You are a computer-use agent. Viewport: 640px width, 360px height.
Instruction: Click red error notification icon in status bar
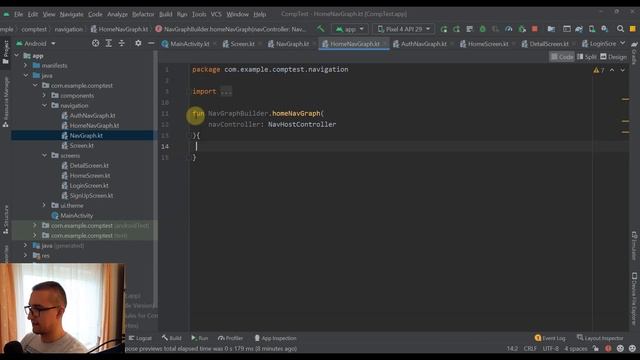(x=608, y=349)
